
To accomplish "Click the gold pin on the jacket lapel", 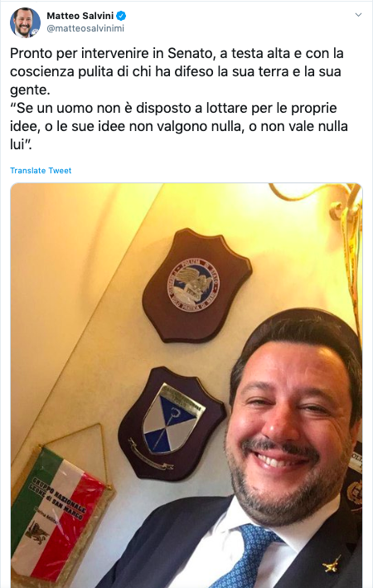I will (332, 565).
